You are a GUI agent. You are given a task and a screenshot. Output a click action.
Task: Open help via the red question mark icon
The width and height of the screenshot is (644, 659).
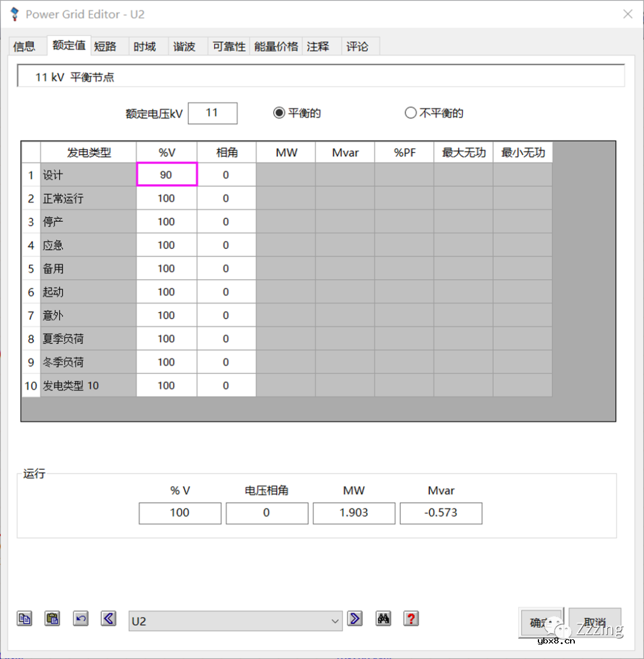click(x=411, y=618)
